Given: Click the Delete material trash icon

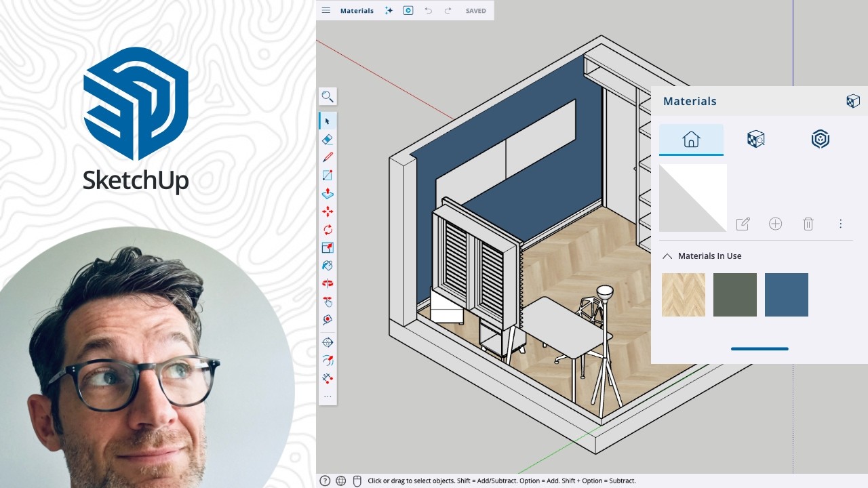Looking at the screenshot, I should [808, 224].
